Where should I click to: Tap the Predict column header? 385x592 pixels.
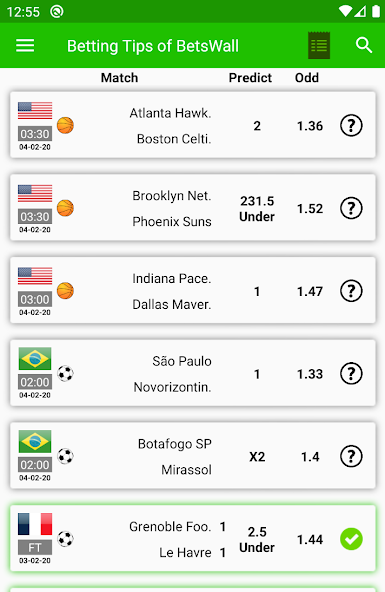(250, 78)
